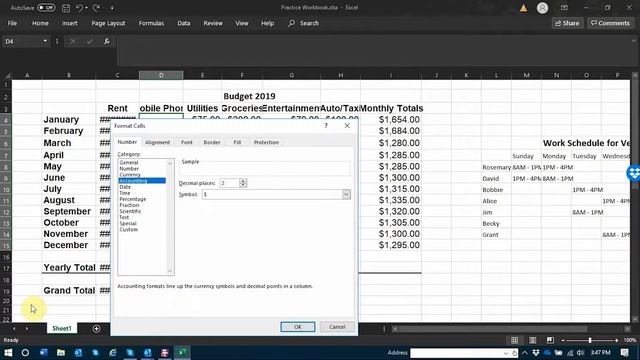Select Date in the Category list

pos(125,187)
